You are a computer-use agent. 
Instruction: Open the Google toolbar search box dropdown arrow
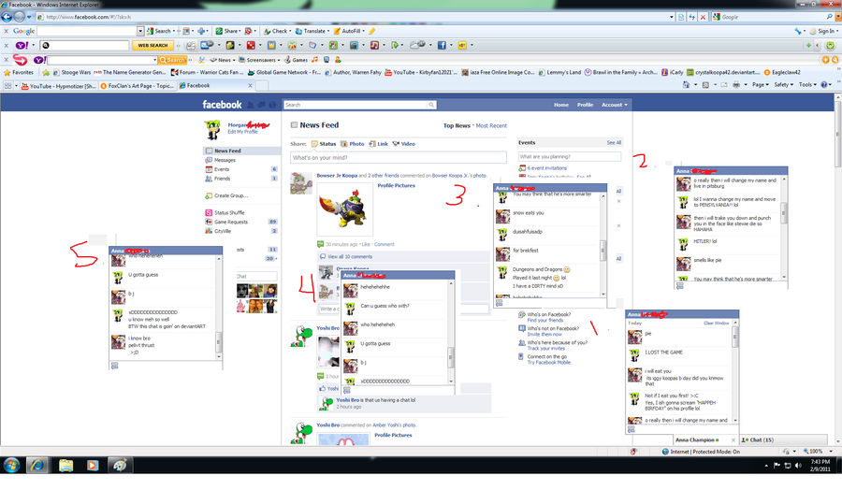coord(140,31)
